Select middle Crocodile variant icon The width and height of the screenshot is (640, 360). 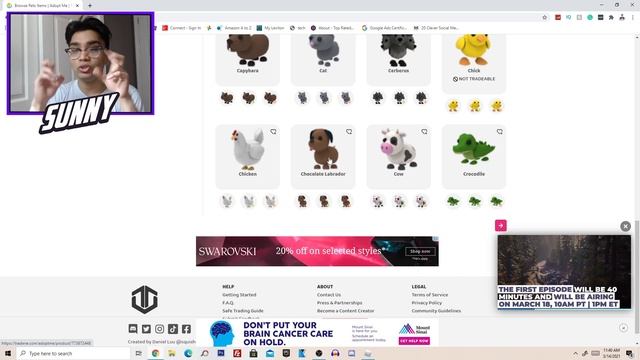pyautogui.click(x=475, y=201)
